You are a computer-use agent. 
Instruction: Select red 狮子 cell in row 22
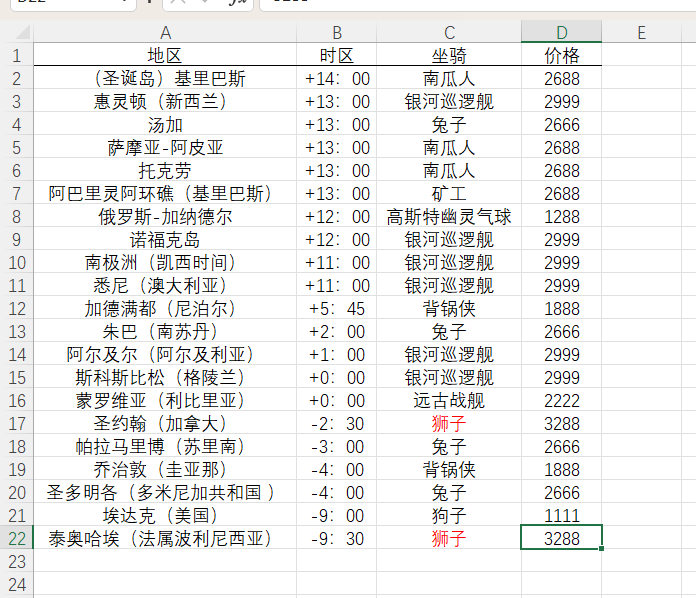[x=449, y=539]
